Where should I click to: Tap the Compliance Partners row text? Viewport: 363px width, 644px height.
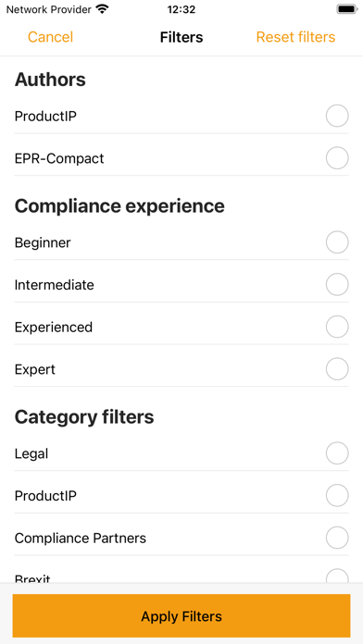tap(81, 538)
